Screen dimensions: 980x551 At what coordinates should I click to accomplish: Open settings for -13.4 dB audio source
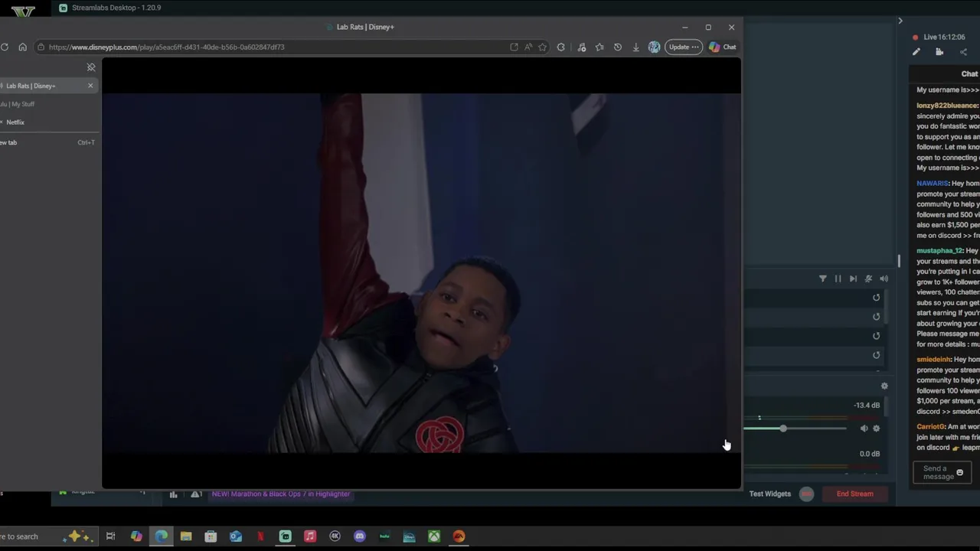(877, 429)
